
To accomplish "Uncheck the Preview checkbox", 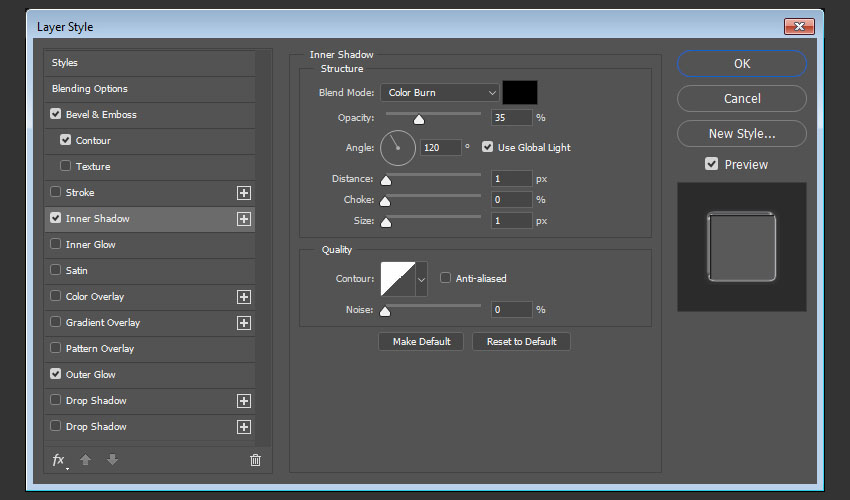I will (712, 164).
